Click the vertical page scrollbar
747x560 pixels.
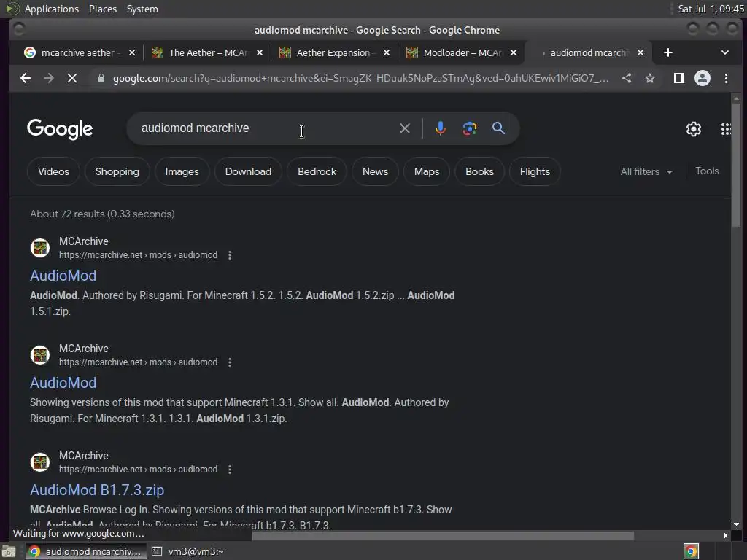pyautogui.click(x=736, y=164)
